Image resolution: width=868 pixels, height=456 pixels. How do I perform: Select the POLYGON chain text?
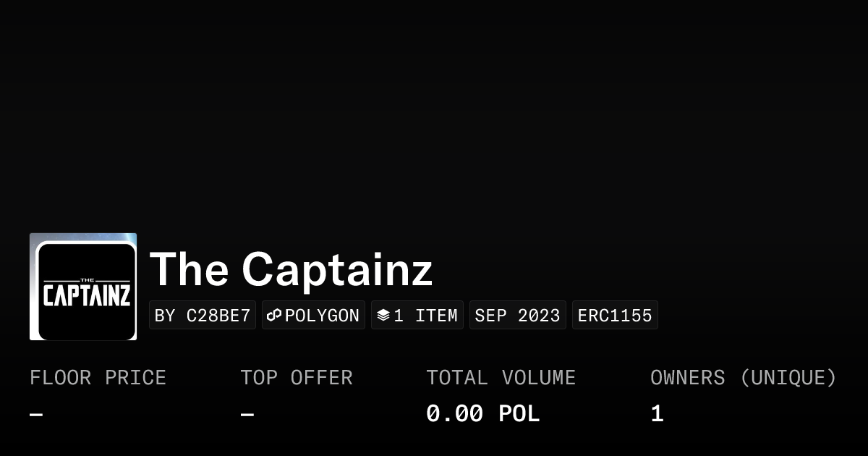(x=322, y=316)
